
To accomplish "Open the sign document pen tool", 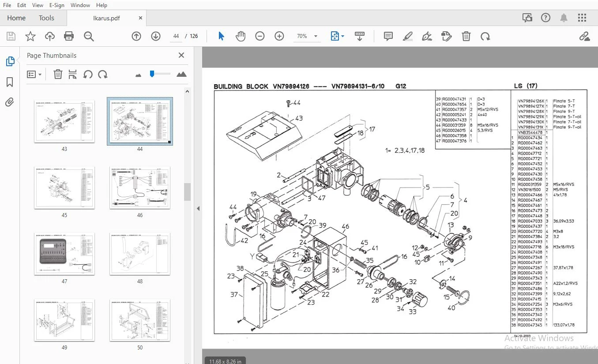I will 427,36.
